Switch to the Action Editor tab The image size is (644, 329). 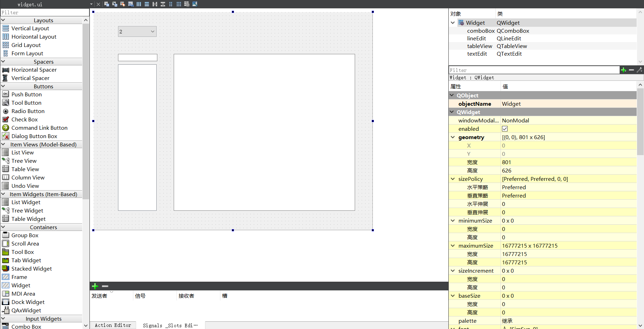(x=113, y=325)
